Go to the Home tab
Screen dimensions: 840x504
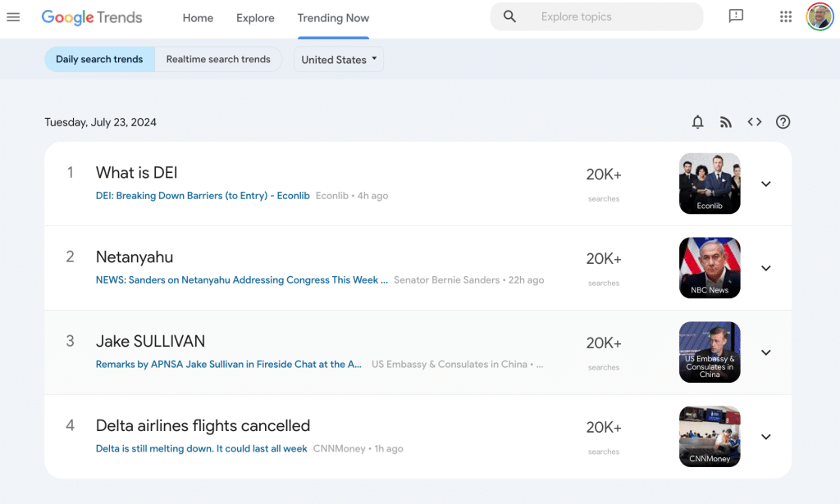(198, 18)
